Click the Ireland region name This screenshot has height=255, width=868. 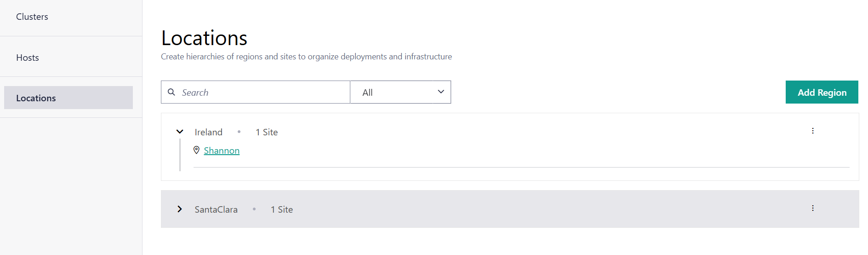[x=208, y=133]
